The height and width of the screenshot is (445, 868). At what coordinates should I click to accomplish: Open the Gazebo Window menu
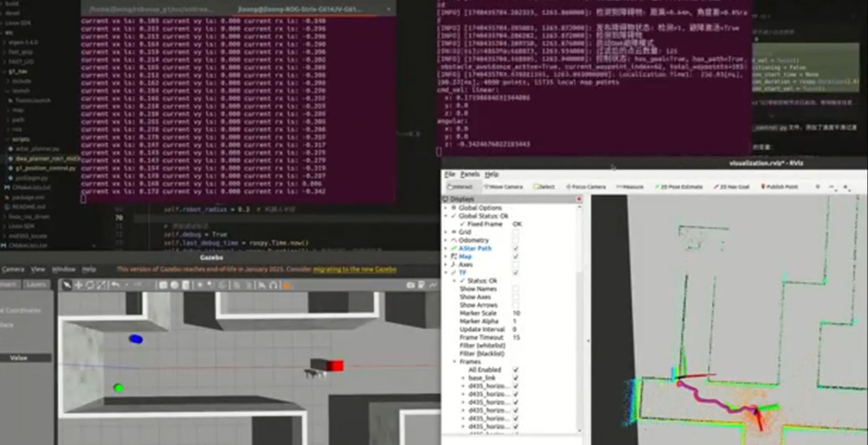64,269
